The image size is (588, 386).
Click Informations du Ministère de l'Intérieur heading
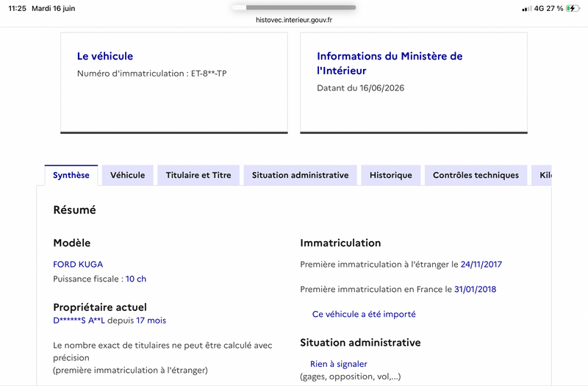click(390, 63)
